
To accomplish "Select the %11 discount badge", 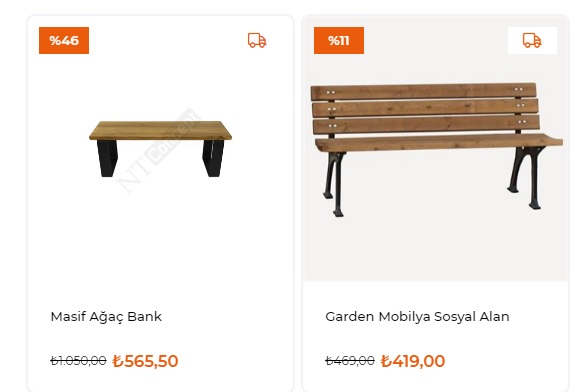I will 339,40.
